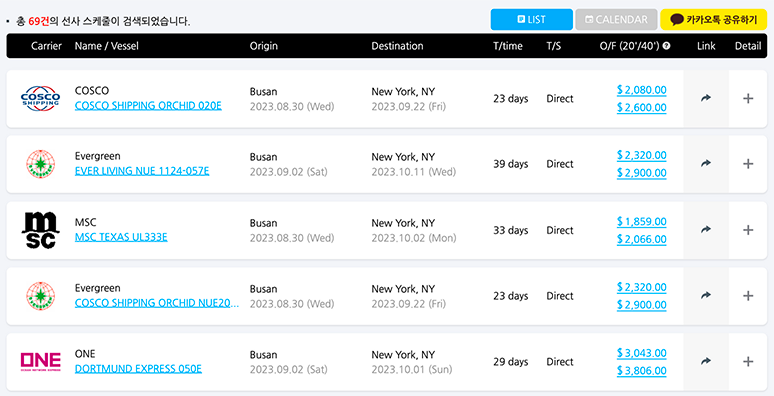Viewport: 774px width, 396px height.
Task: Click the T/time column header
Action: point(507,46)
